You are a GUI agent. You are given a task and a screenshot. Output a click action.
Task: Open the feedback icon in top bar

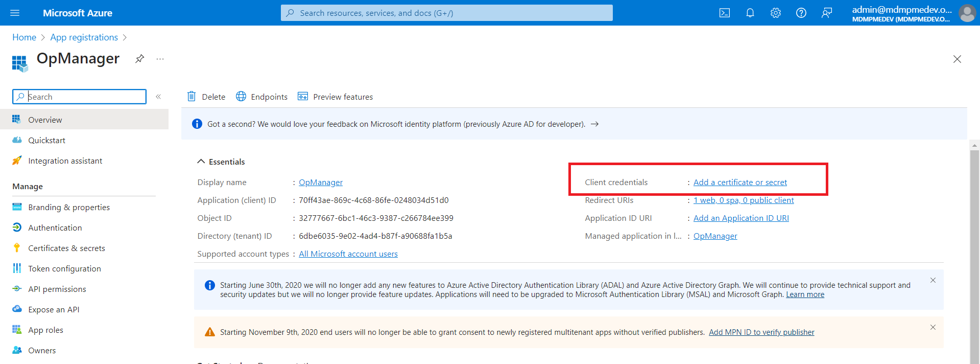[827, 13]
